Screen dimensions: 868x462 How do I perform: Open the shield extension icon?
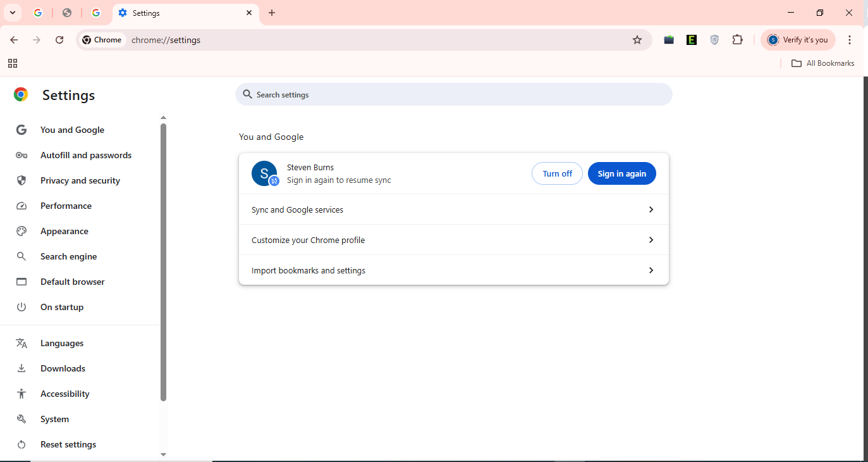tap(714, 40)
